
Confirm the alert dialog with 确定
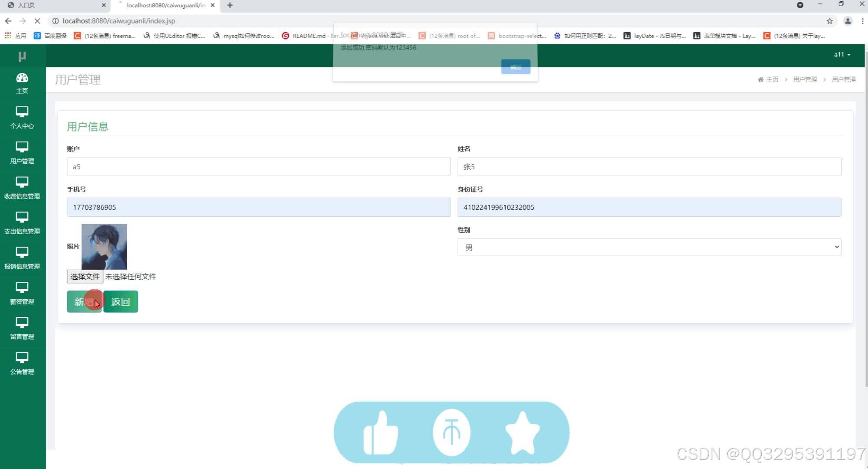point(516,67)
